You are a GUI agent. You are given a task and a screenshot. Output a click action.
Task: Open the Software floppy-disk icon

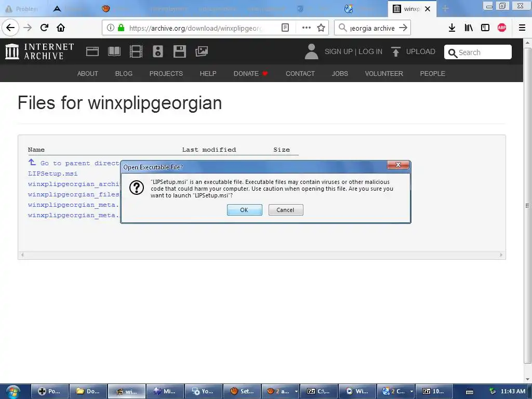tap(179, 51)
